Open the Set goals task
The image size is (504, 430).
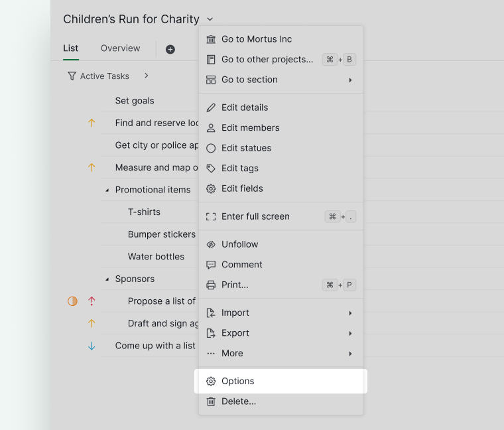pos(135,101)
